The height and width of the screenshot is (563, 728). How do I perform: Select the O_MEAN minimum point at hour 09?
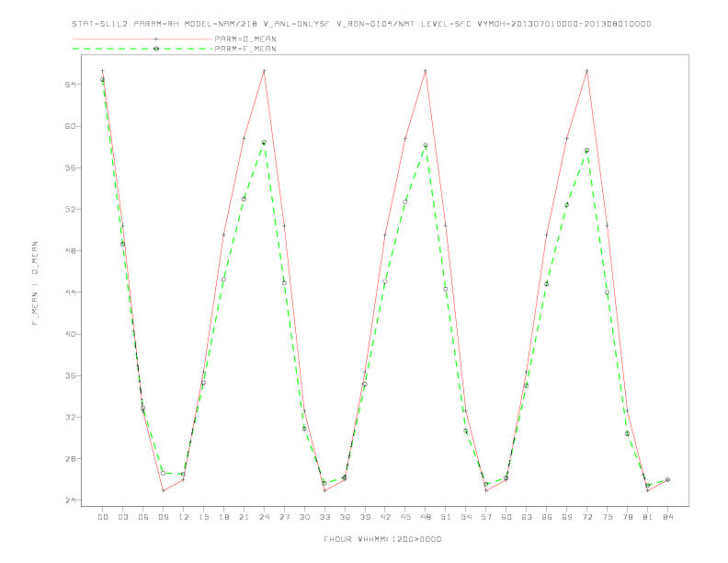pos(163,490)
